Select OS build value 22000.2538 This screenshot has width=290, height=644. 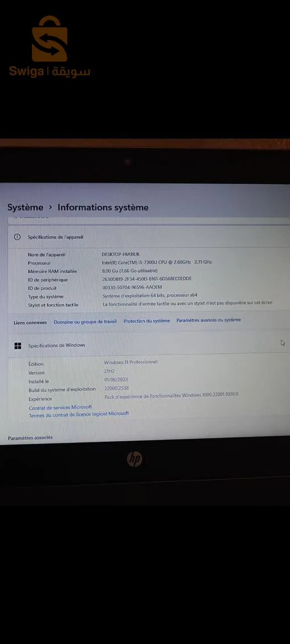click(x=117, y=388)
